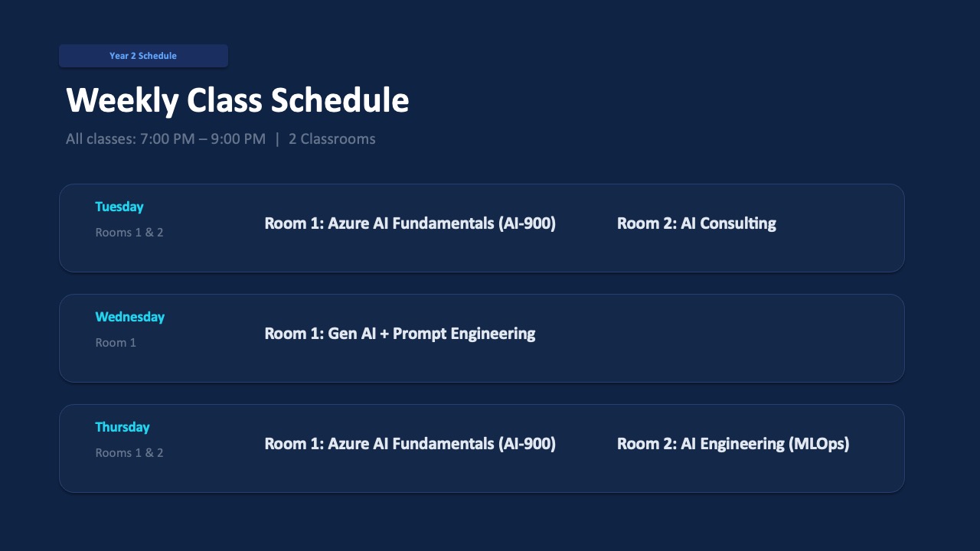This screenshot has width=980, height=551.
Task: Click the 2 Classrooms text in subtitle
Action: coord(332,139)
